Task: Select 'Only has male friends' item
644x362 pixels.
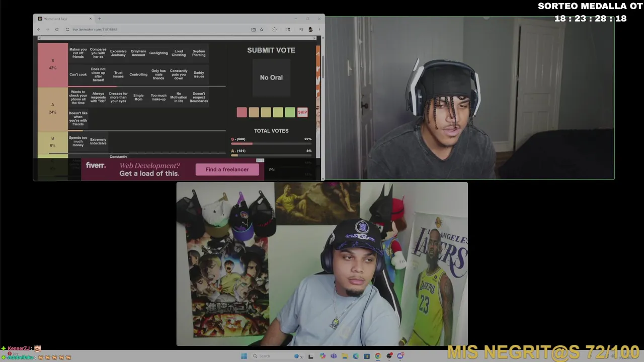Action: point(158,74)
